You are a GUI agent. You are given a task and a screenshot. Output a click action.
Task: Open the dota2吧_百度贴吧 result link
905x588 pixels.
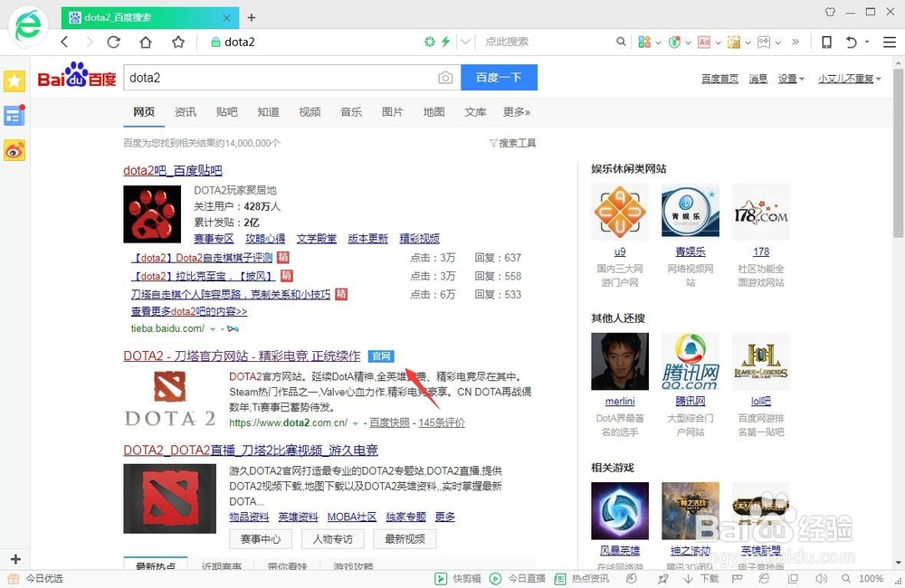(173, 170)
